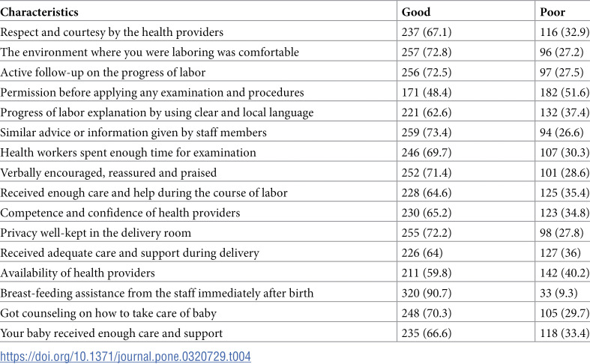Select the value 33 (9.3) in the Poor column

click(559, 293)
